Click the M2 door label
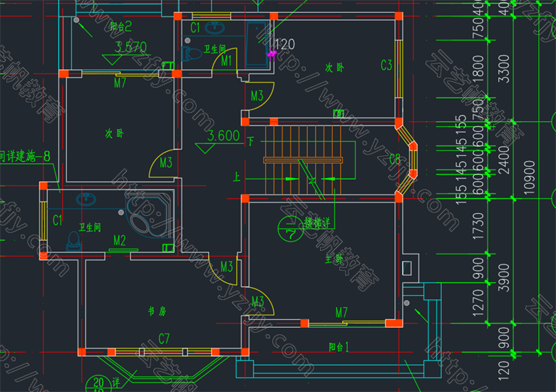This screenshot has width=556, height=392. [x=120, y=241]
